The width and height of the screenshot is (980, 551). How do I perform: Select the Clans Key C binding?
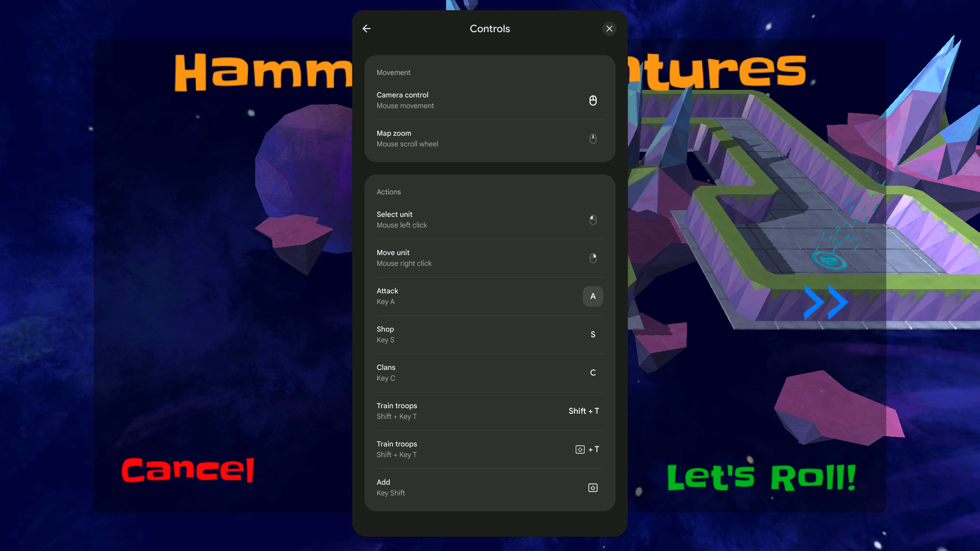click(x=489, y=373)
